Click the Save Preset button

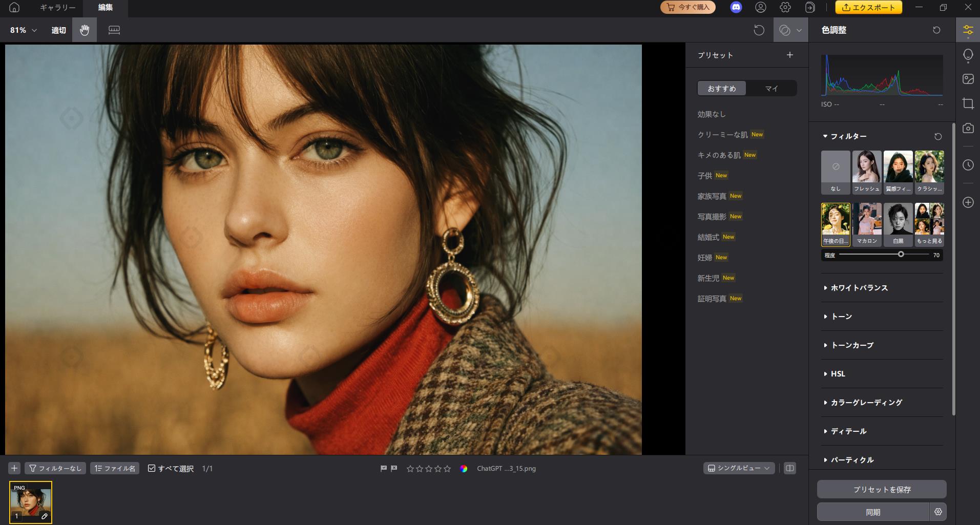(881, 490)
